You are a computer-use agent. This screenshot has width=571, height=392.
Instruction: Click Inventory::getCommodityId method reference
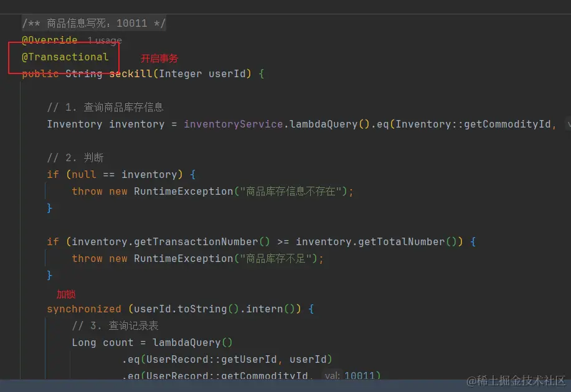pos(473,124)
